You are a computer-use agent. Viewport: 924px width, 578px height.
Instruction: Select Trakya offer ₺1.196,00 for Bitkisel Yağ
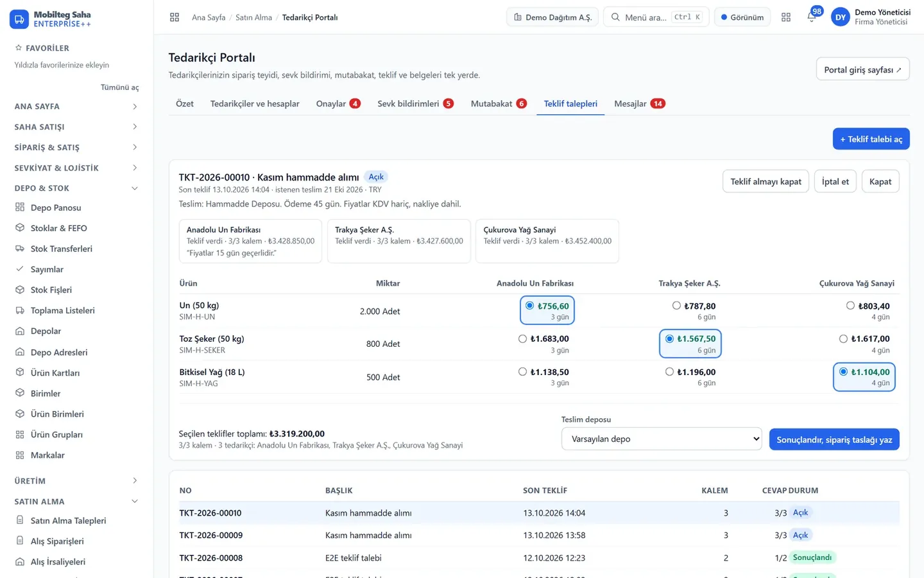point(669,372)
